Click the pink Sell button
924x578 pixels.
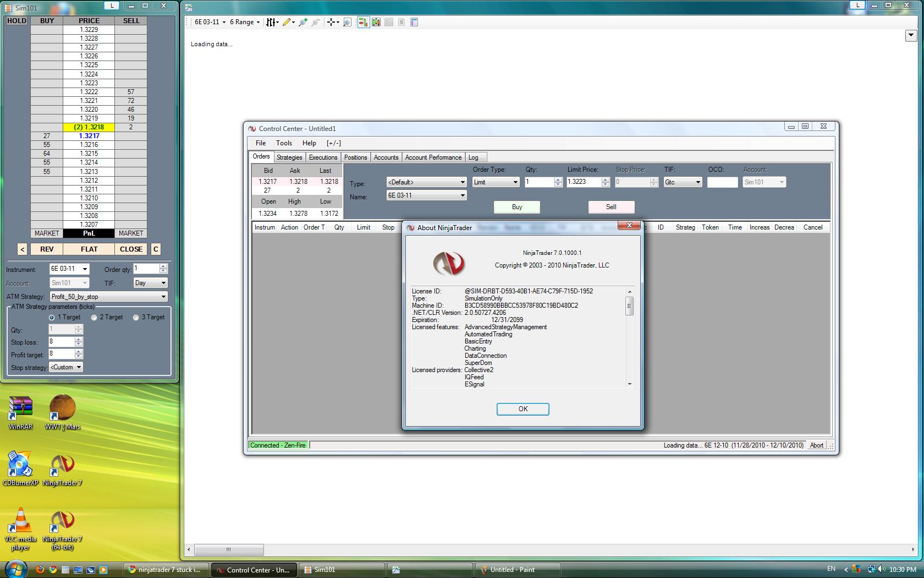click(x=611, y=207)
